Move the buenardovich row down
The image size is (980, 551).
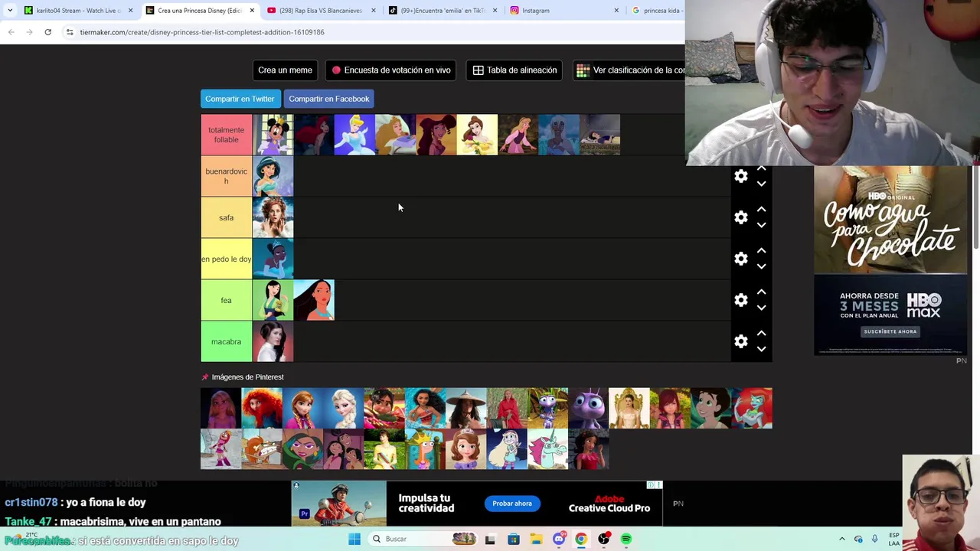pyautogui.click(x=761, y=184)
